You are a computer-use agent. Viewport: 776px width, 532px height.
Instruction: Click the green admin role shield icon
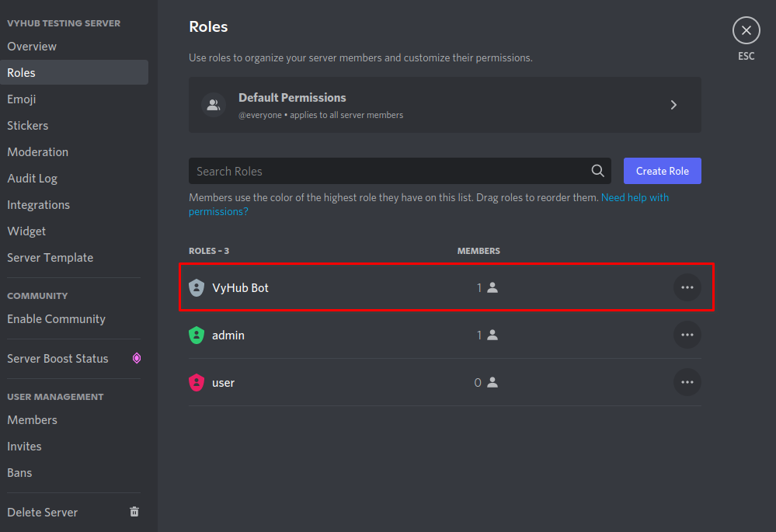(196, 335)
